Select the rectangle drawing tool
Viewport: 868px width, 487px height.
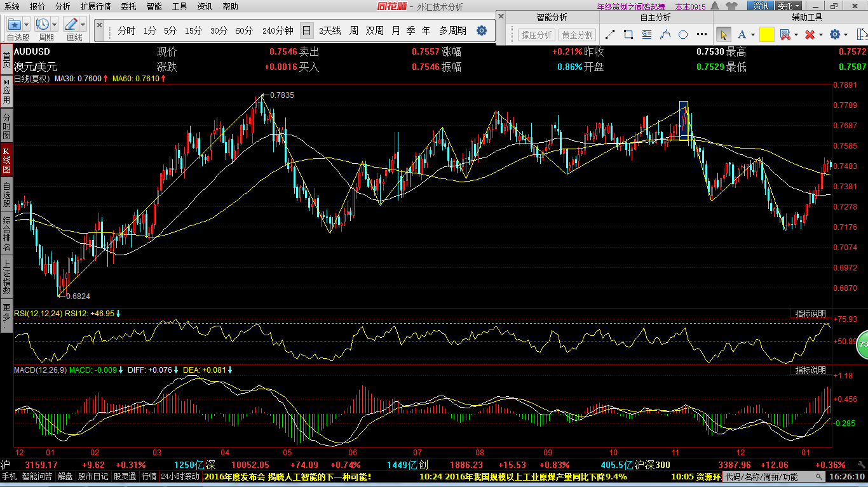click(628, 35)
